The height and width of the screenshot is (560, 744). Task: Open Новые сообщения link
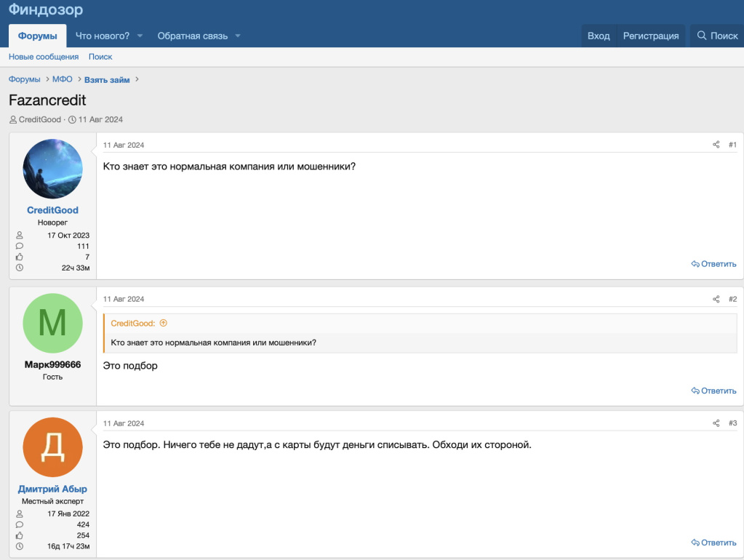pyautogui.click(x=44, y=57)
